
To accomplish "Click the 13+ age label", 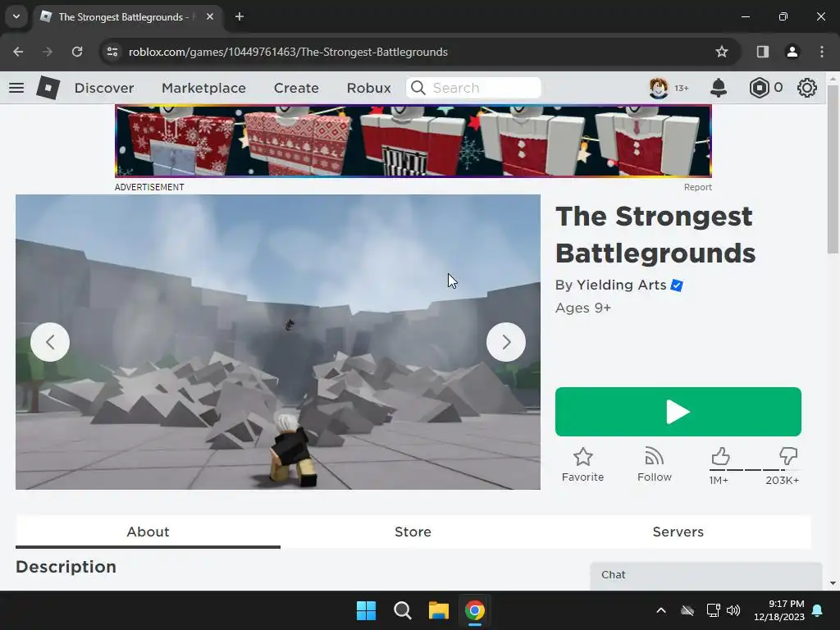I will (x=682, y=88).
